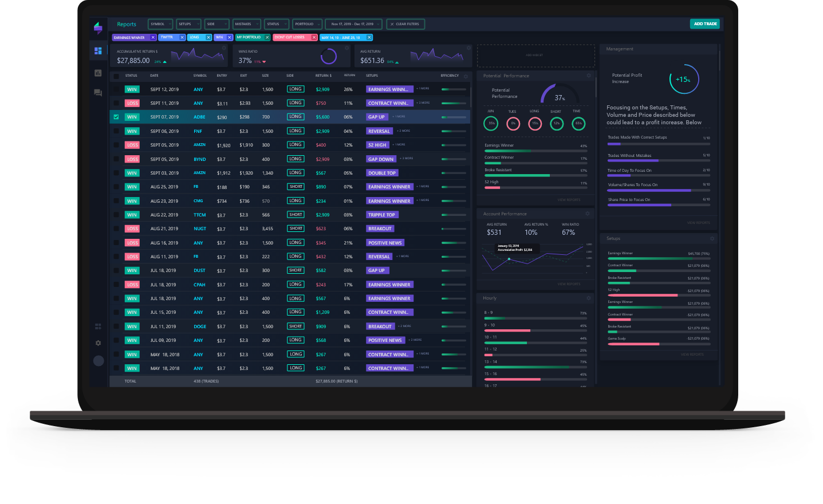
Task: Open the SETUPS filter dropdown
Action: pos(188,24)
